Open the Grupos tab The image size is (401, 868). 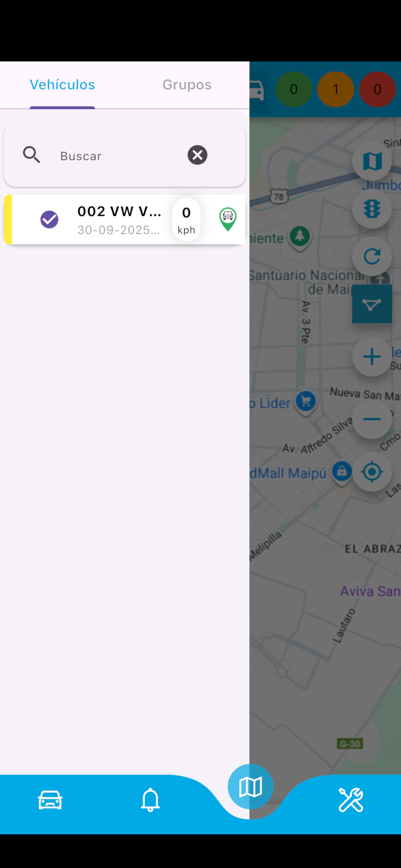(x=187, y=85)
